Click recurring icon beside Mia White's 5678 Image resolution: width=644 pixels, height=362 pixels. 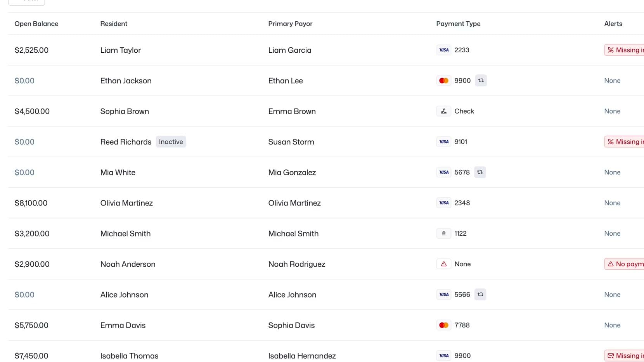pos(480,172)
